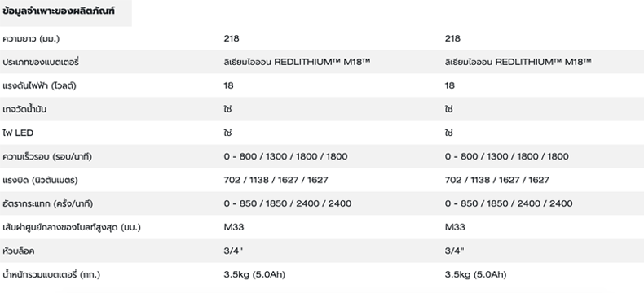Select the ประเภทของแบตเตอรี่ row label

(x=40, y=63)
